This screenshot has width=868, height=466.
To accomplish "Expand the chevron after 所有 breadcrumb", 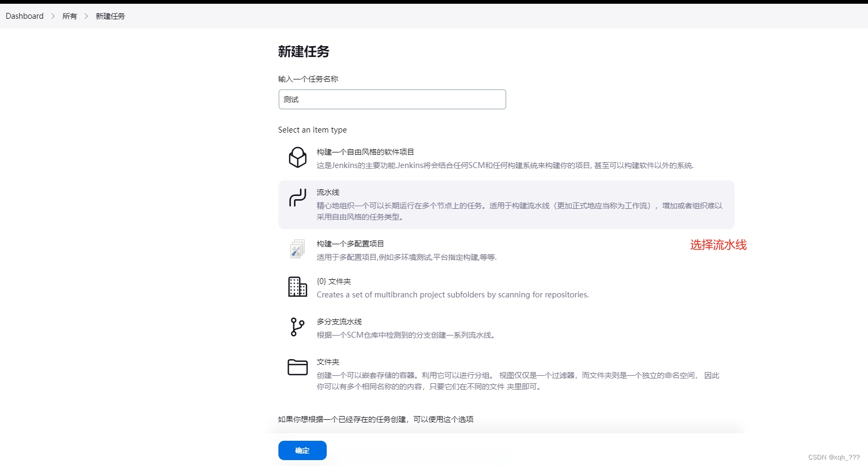I will point(86,16).
